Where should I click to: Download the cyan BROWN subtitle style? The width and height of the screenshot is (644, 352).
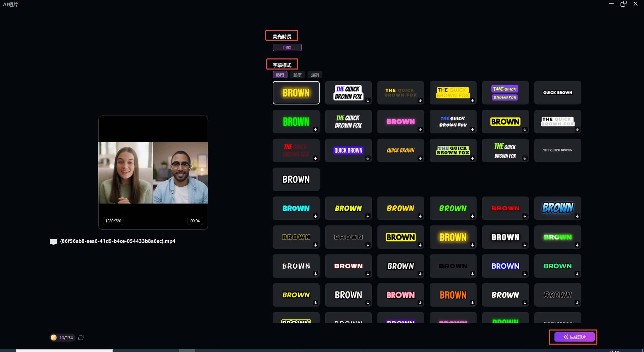pos(315,216)
